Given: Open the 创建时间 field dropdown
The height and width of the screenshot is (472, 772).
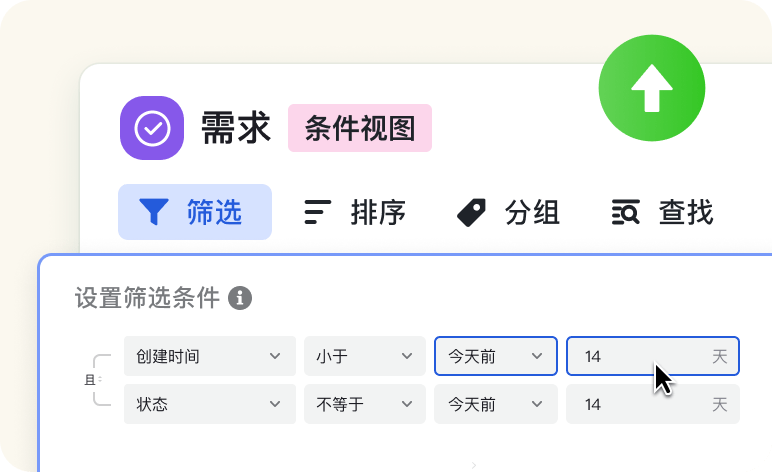Looking at the screenshot, I should point(209,356).
